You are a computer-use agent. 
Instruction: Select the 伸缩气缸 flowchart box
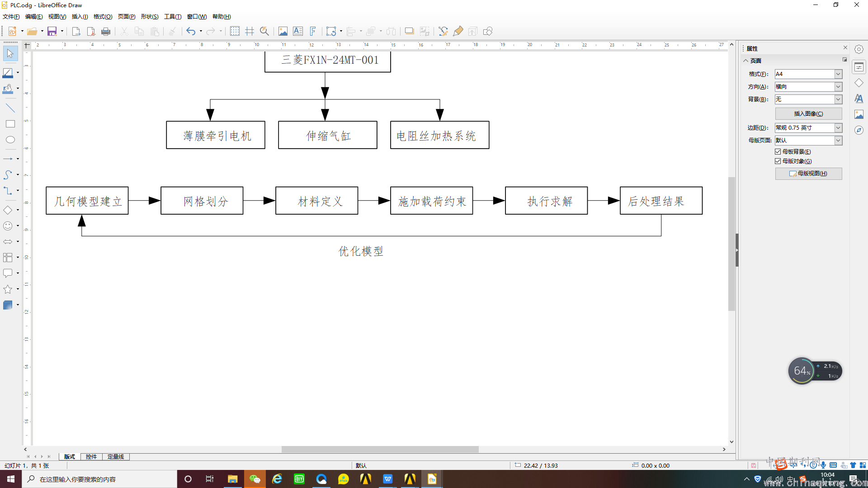click(328, 135)
